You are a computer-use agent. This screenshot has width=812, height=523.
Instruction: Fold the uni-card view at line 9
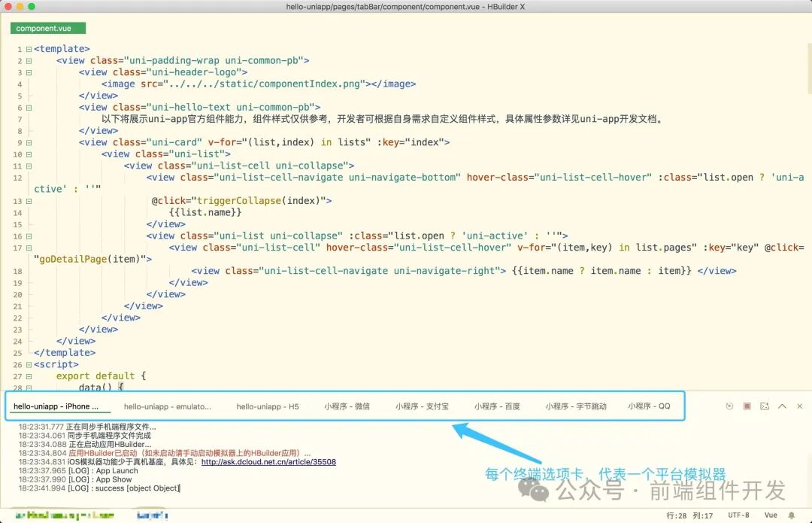29,143
